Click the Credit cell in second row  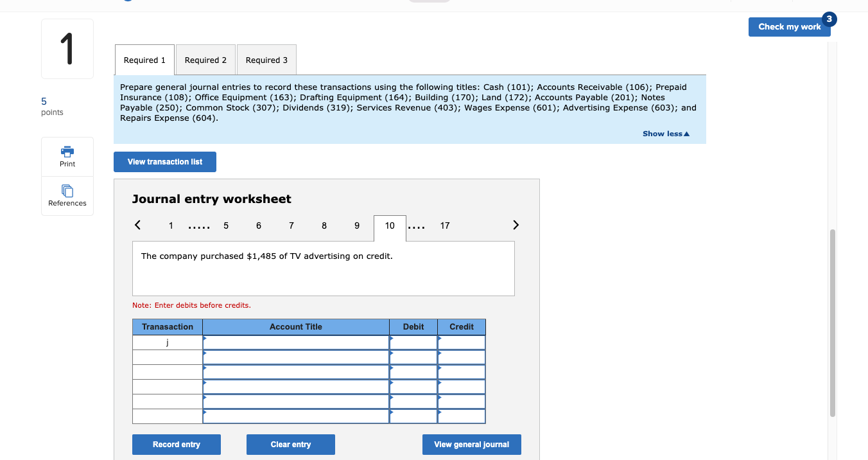[462, 357]
